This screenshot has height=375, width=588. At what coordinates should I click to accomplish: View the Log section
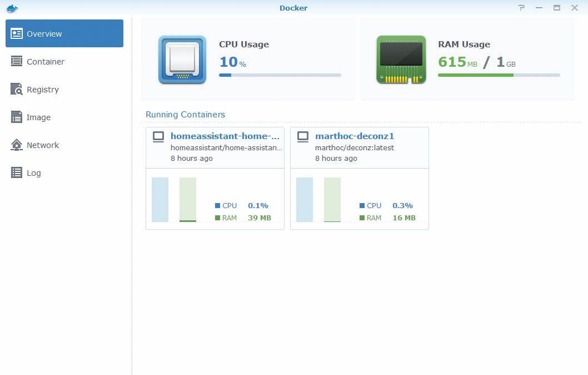64,172
